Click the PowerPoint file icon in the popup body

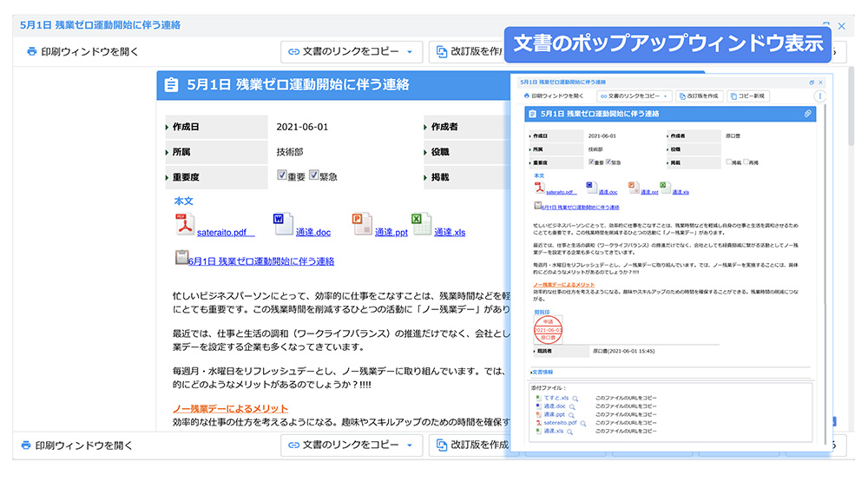click(x=634, y=188)
